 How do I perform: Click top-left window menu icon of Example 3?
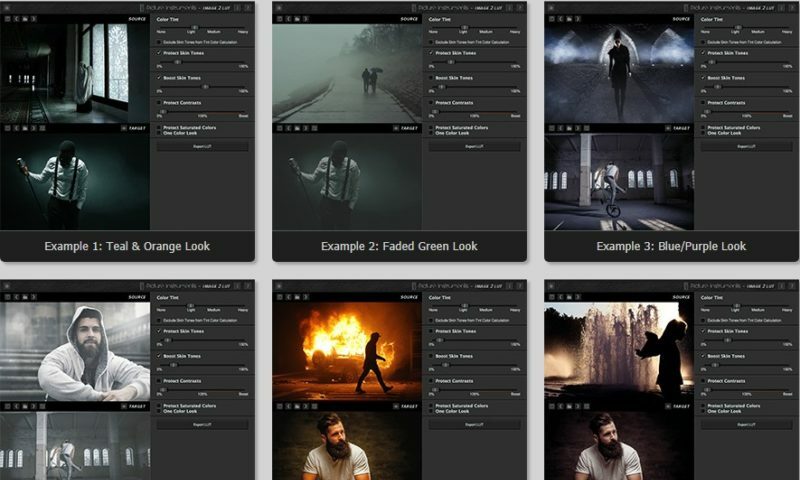pos(551,8)
